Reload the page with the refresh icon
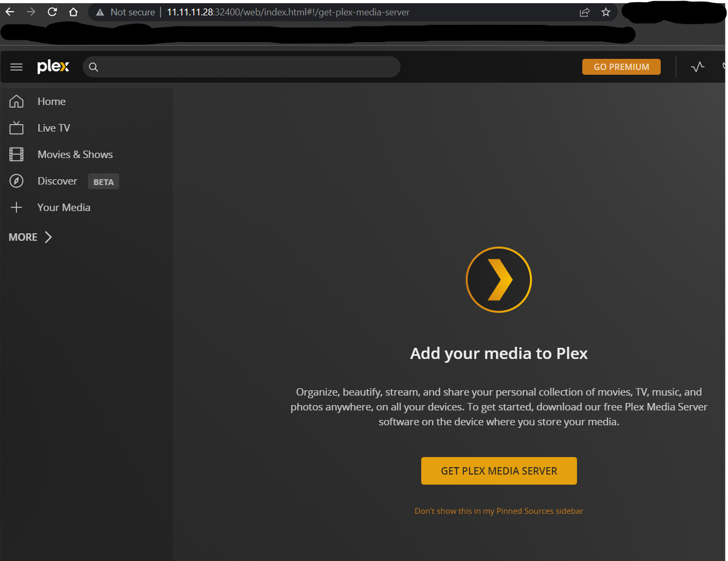 coord(52,12)
